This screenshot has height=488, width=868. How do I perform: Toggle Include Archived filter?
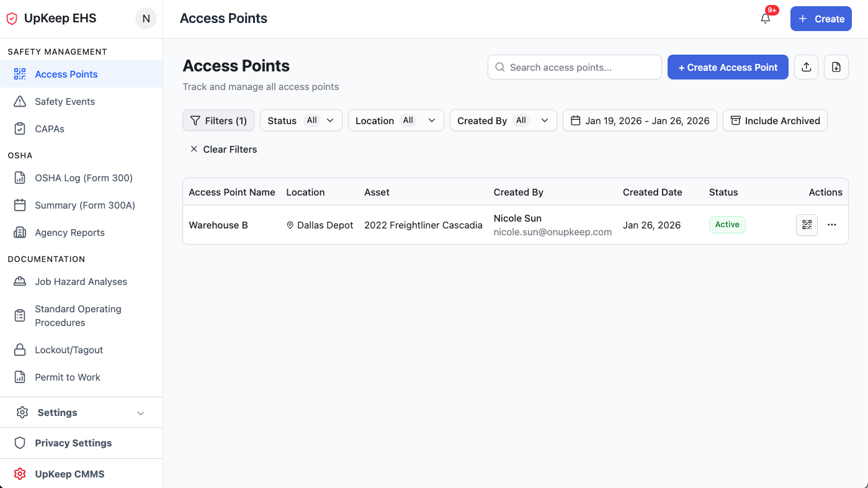775,120
